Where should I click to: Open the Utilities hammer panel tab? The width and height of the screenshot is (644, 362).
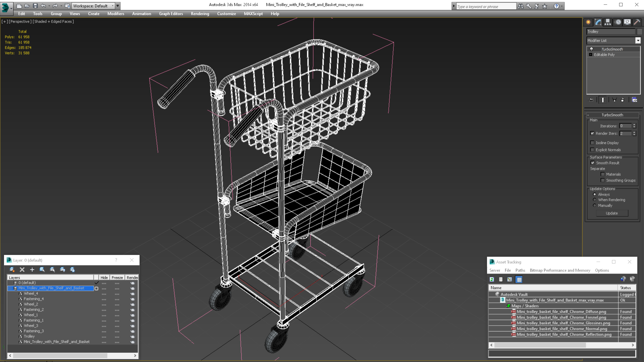coord(637,22)
